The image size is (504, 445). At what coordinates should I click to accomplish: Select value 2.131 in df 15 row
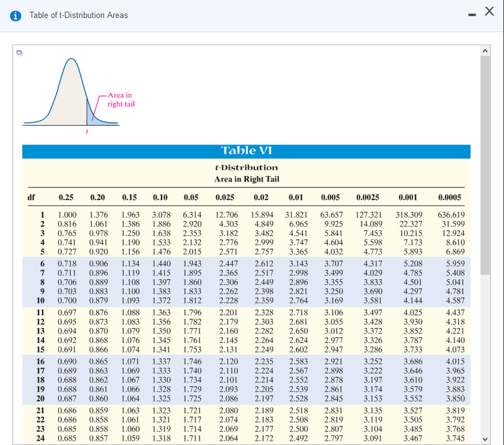tap(228, 350)
